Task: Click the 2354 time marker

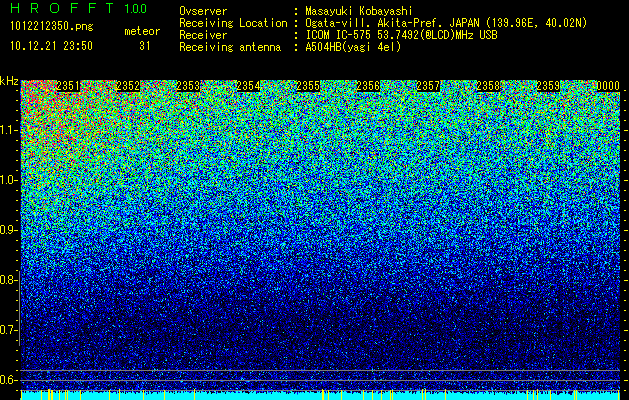Action: coord(248,86)
